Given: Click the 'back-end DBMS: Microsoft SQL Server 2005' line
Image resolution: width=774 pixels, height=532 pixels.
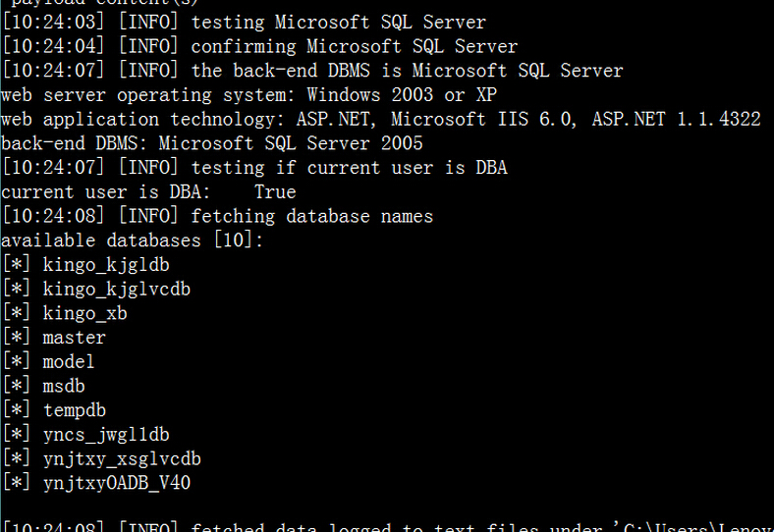Looking at the screenshot, I should pyautogui.click(x=212, y=144).
